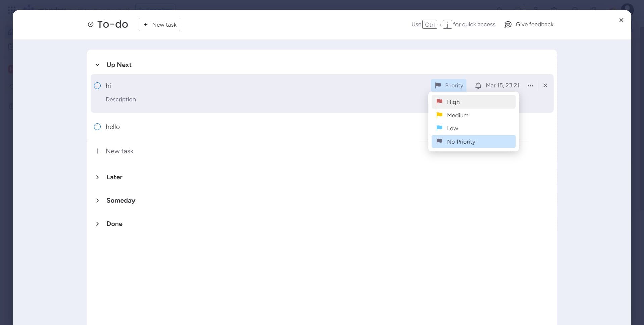
Task: Expand the Later section
Action: [97, 177]
